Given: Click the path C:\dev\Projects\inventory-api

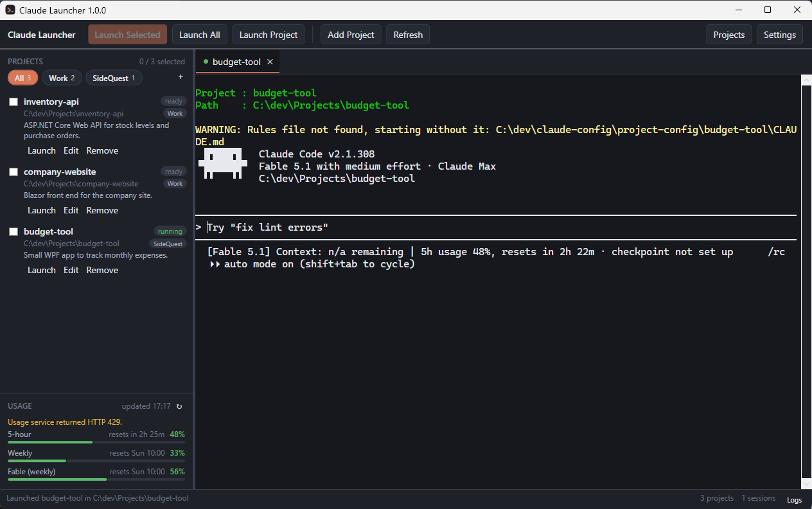Looking at the screenshot, I should pos(73,114).
